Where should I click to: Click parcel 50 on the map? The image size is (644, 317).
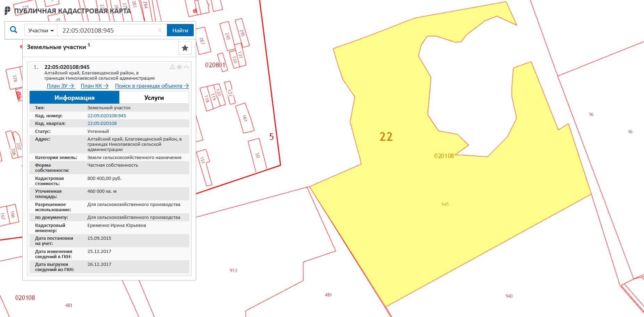[257, 155]
